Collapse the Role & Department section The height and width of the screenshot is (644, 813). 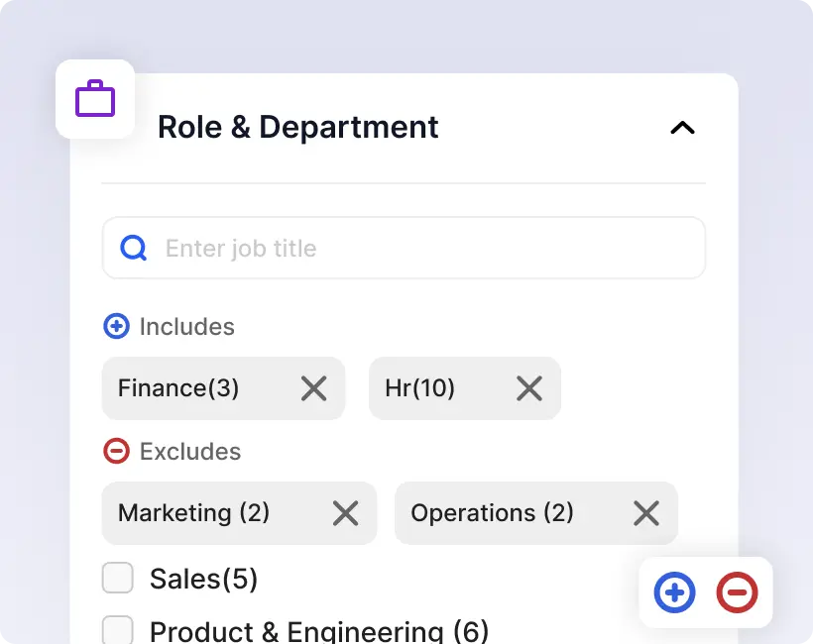click(x=682, y=128)
